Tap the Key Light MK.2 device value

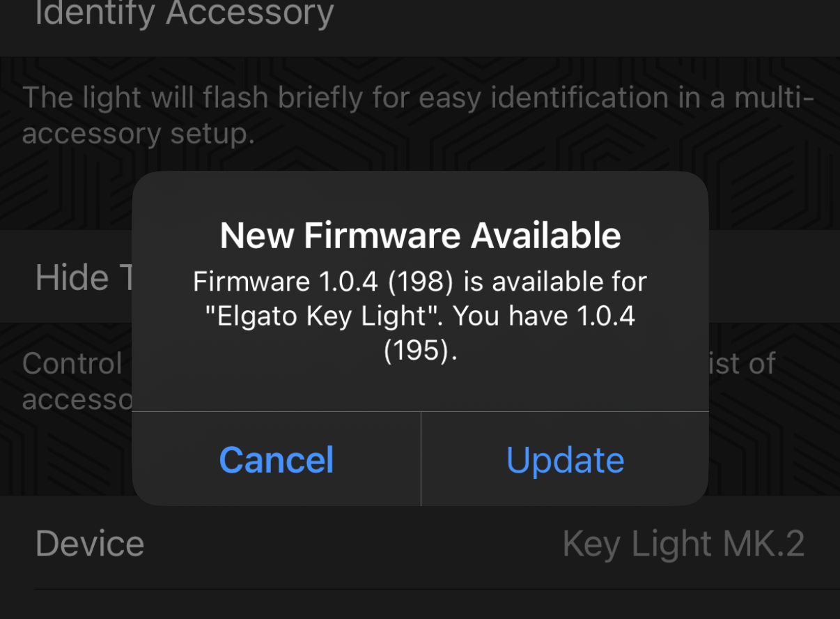tap(683, 544)
